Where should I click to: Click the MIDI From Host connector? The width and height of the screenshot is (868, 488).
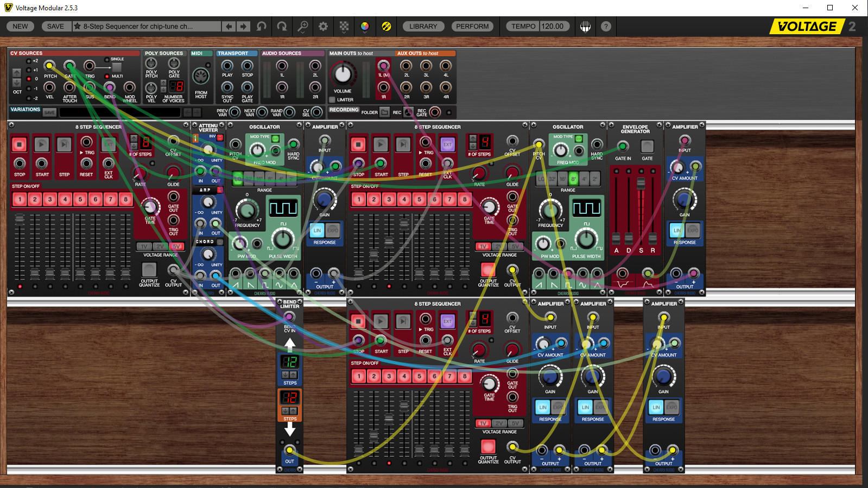(201, 76)
